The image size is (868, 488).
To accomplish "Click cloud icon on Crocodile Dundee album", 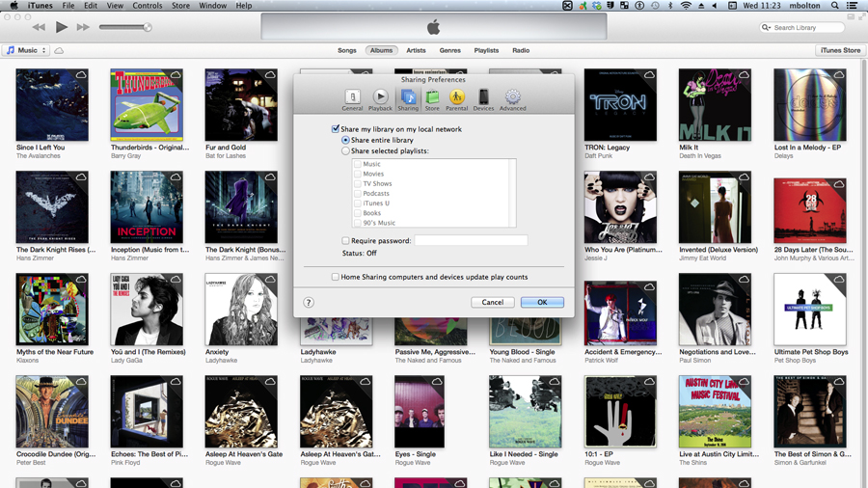I will pyautogui.click(x=81, y=381).
